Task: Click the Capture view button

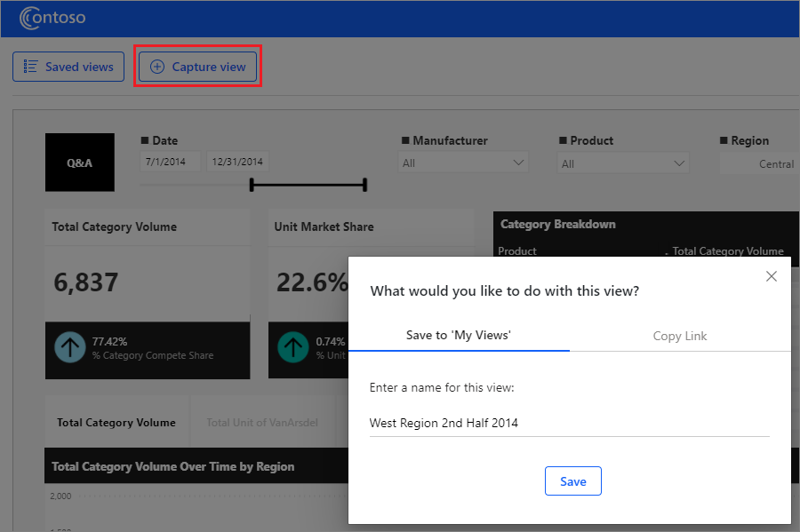Action: coord(197,67)
